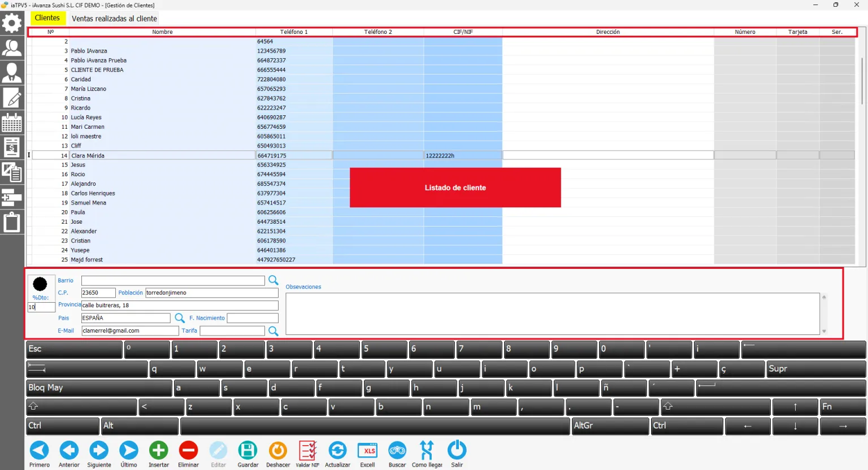Get directions with the Como llegar icon

(x=427, y=454)
